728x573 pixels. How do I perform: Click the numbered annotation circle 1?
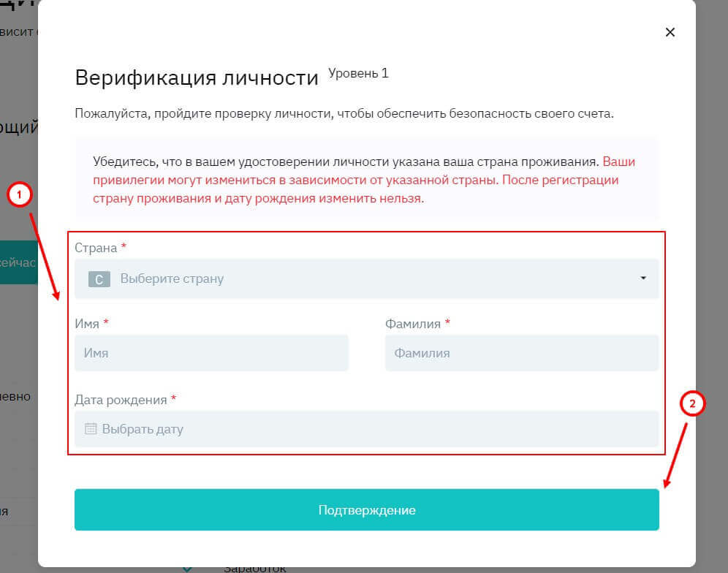[x=19, y=195]
